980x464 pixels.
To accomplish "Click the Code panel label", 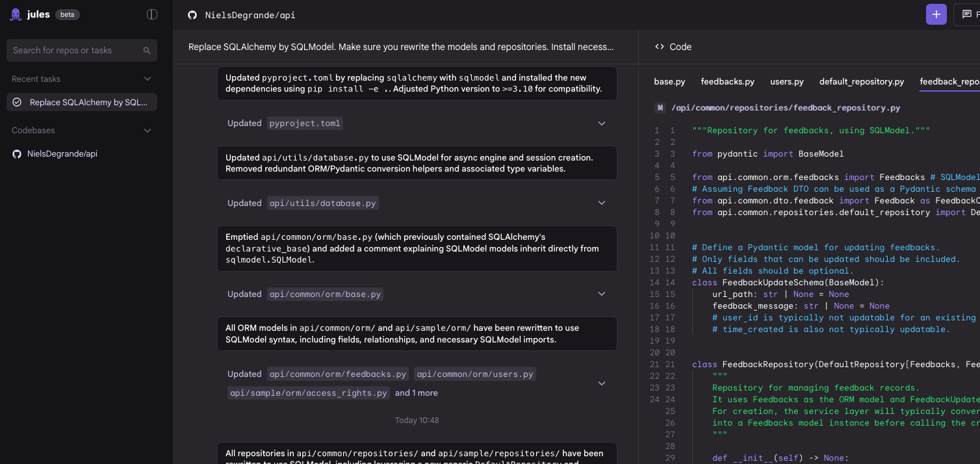I will (680, 47).
